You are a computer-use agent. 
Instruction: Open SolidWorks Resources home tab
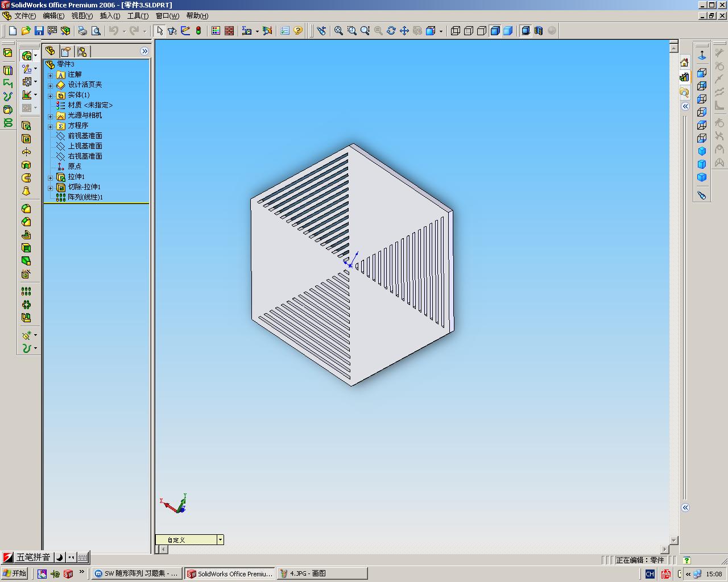pyautogui.click(x=684, y=62)
